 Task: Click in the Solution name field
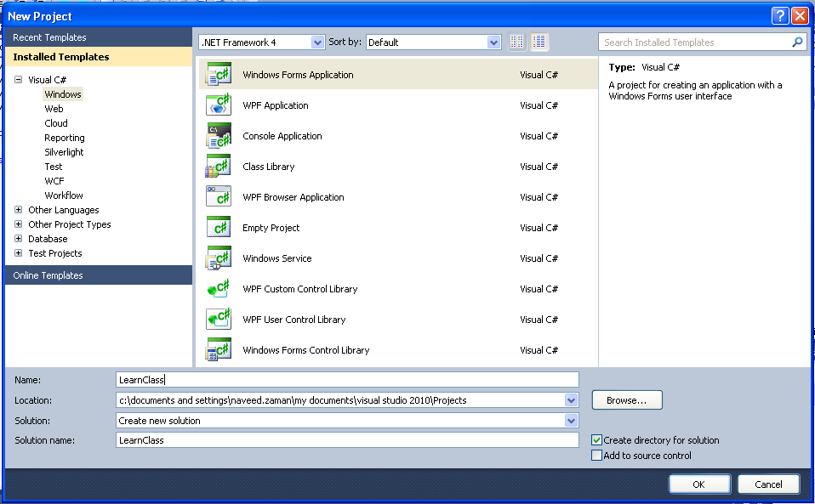[347, 440]
